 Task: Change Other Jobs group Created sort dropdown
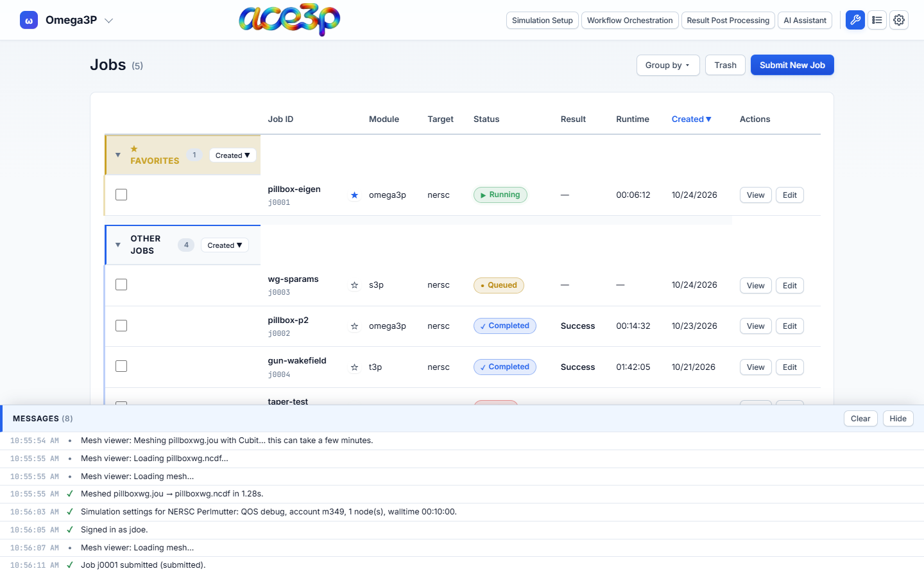(x=225, y=245)
